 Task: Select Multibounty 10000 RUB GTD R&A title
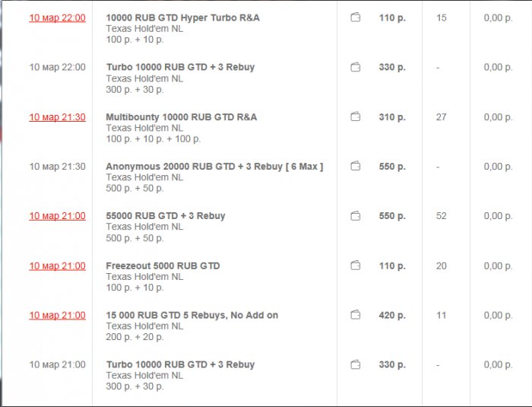click(x=181, y=117)
